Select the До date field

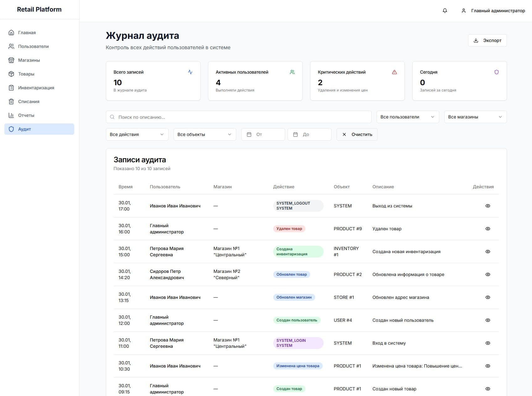tap(309, 134)
